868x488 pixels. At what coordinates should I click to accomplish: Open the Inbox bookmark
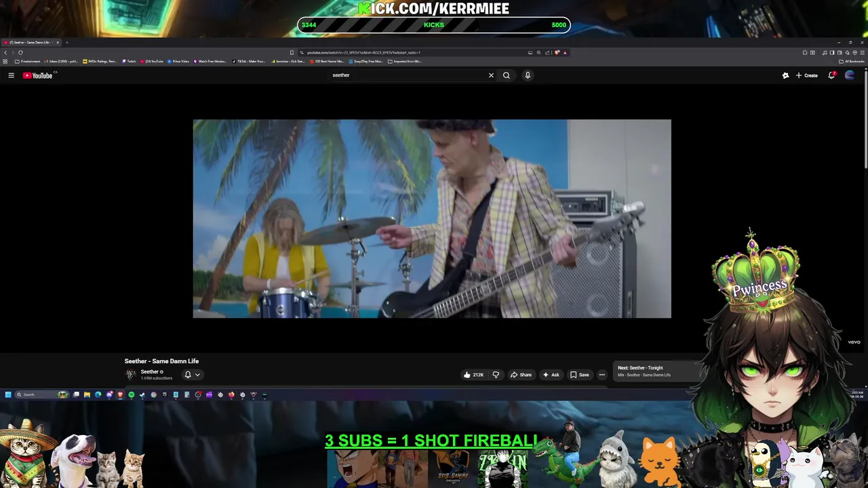62,61
